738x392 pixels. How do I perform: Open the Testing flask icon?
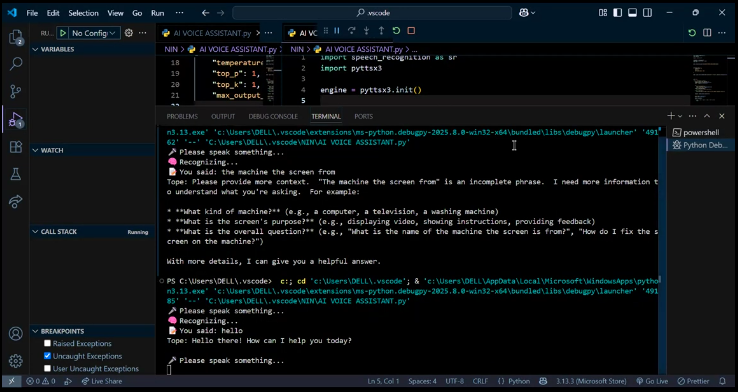click(x=16, y=175)
